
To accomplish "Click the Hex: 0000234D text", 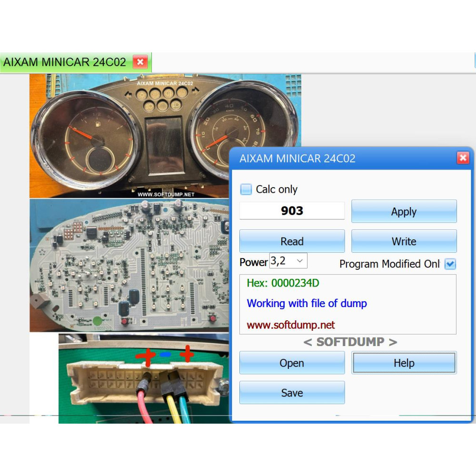I will [x=283, y=283].
